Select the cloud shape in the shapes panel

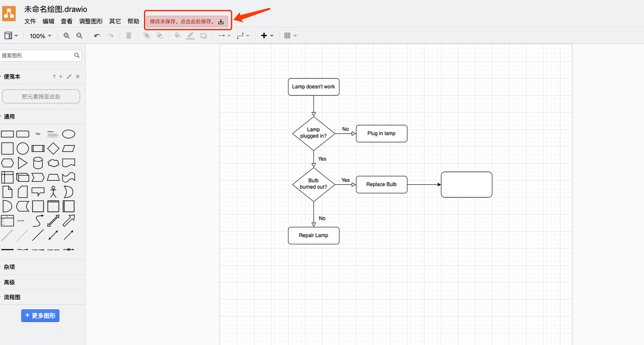pos(53,162)
